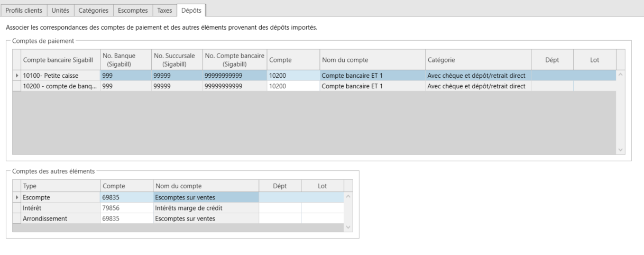644x255 pixels.
Task: Edit account 79856 in the Intérêt row
Action: (x=126, y=208)
